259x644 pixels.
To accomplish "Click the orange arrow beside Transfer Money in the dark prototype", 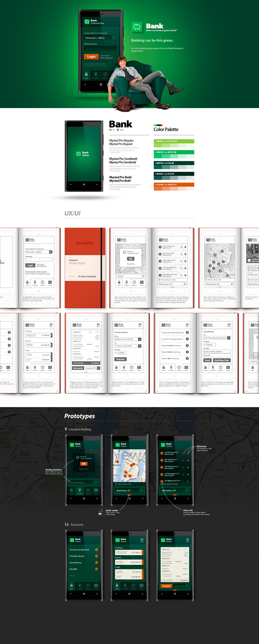I will (96, 556).
